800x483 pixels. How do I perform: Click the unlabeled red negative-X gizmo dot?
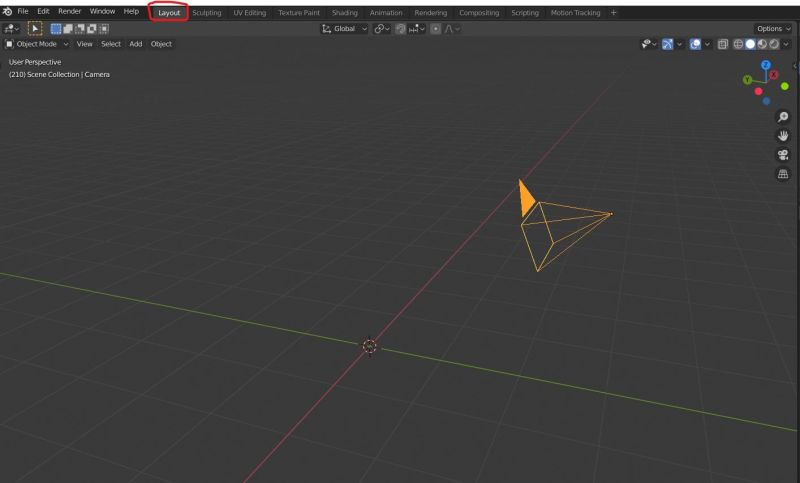(x=759, y=91)
